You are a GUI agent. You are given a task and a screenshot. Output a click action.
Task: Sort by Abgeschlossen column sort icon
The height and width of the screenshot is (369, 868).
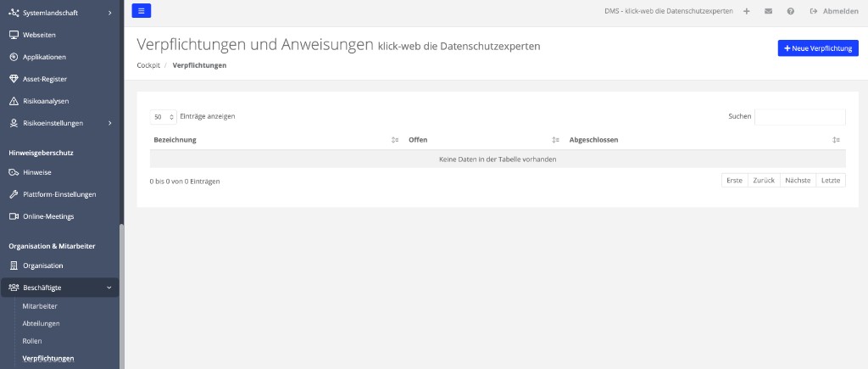(x=836, y=140)
